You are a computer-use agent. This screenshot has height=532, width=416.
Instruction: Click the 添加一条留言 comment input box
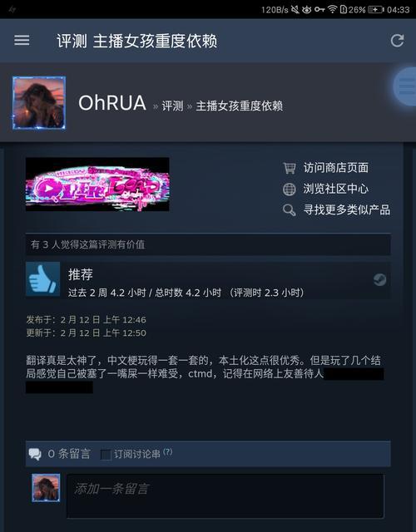[x=225, y=495]
